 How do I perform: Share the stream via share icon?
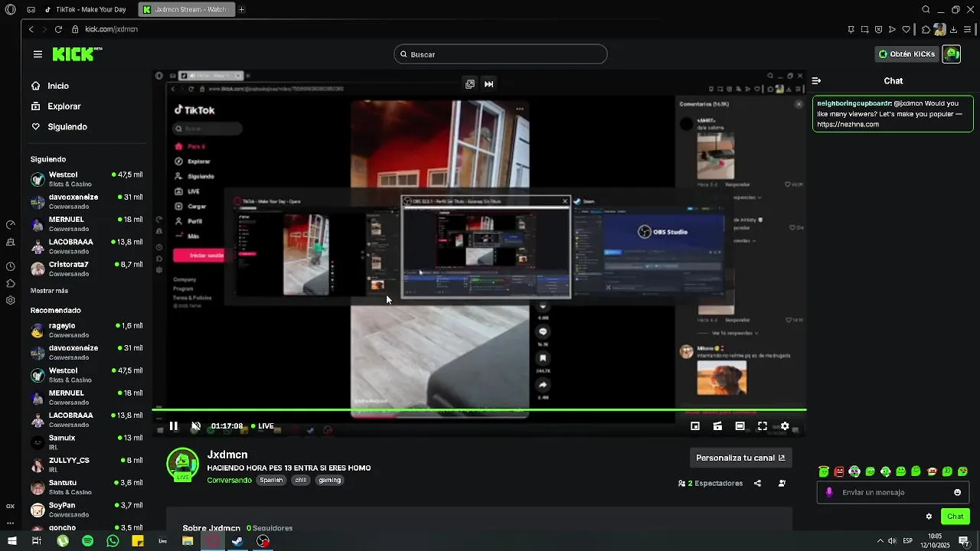[757, 484]
